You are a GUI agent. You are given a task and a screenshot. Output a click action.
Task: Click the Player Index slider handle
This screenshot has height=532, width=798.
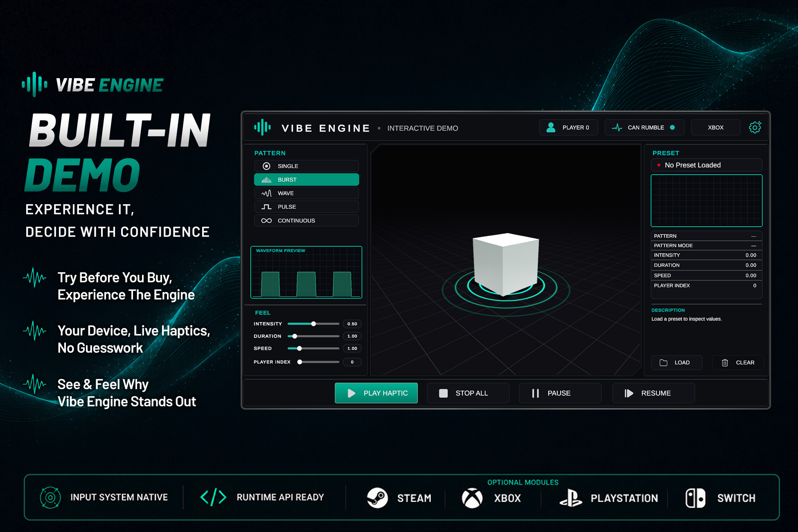pos(300,362)
